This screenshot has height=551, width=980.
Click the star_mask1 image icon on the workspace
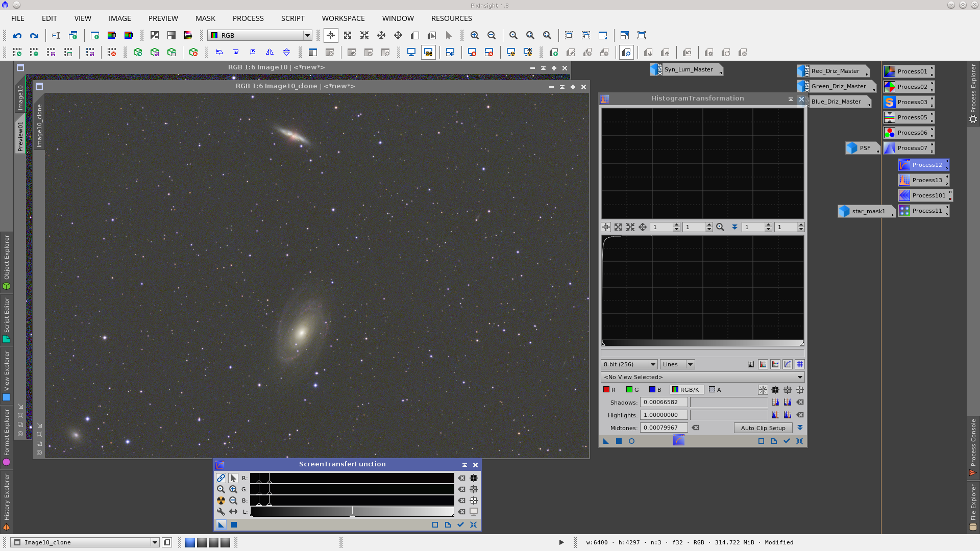[x=866, y=211]
